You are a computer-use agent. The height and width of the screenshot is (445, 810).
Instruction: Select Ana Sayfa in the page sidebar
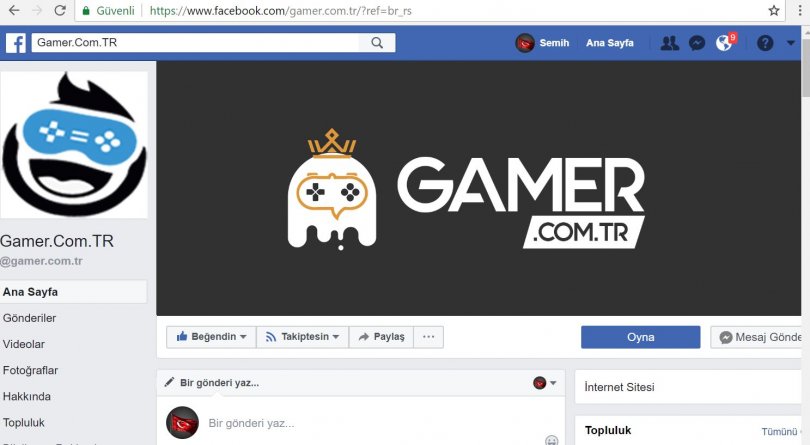[73, 292]
